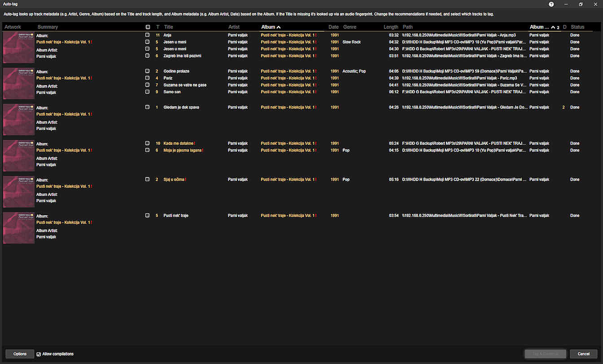This screenshot has height=364, width=603.
Task: Check the box for track Anja
Action: [147, 35]
